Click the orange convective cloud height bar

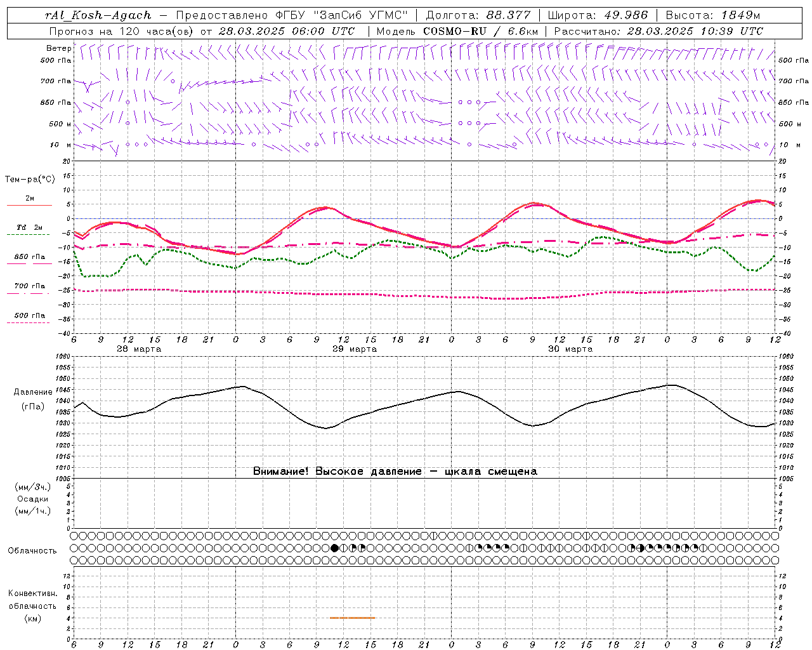352,618
